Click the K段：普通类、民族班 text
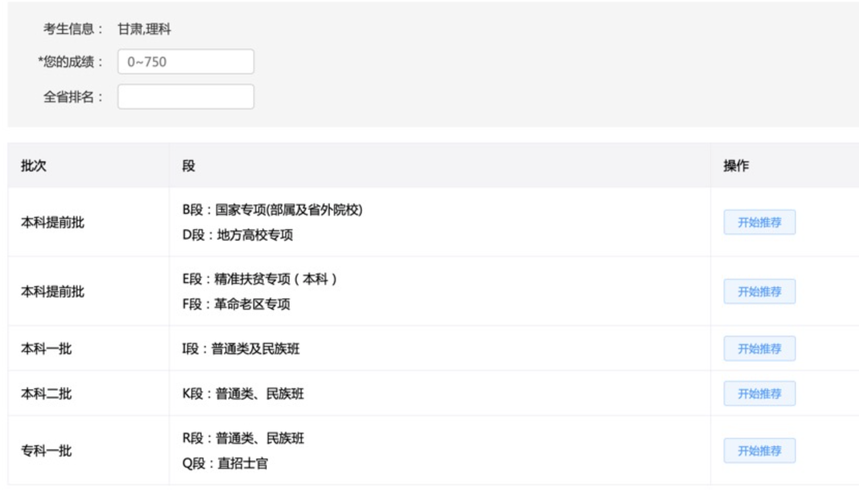This screenshot has width=859, height=504. [x=243, y=394]
